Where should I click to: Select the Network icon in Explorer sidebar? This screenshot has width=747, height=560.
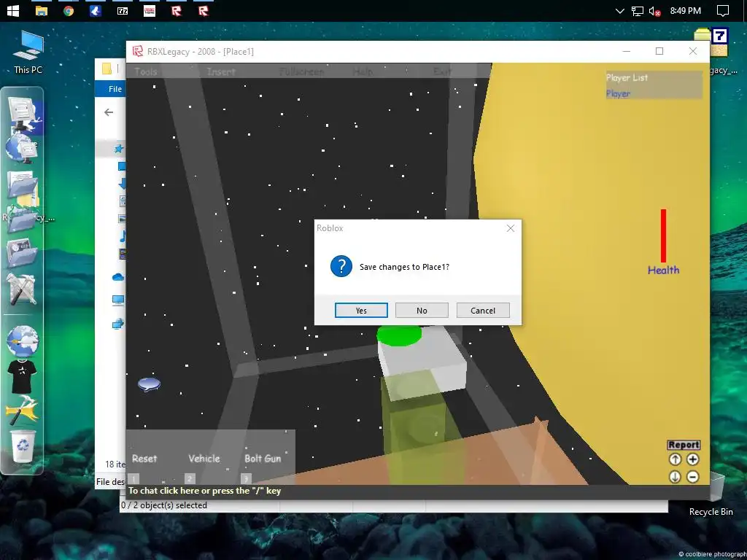coord(118,324)
